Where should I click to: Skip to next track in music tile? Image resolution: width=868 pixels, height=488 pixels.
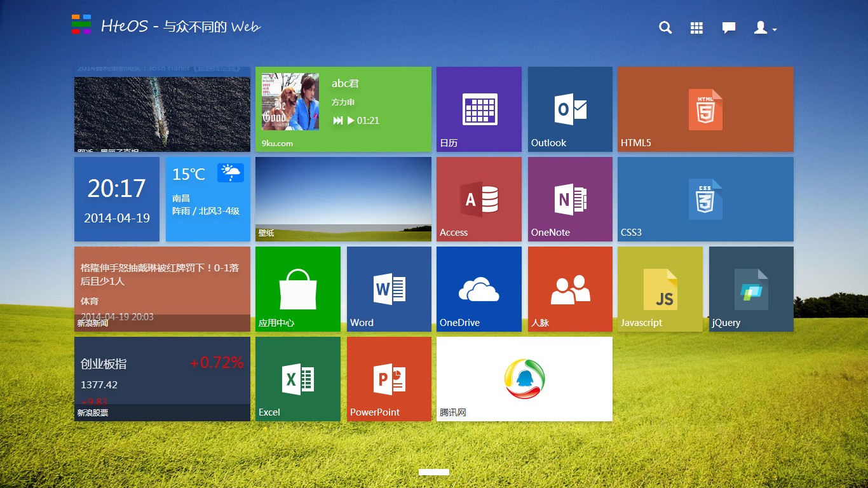[338, 120]
